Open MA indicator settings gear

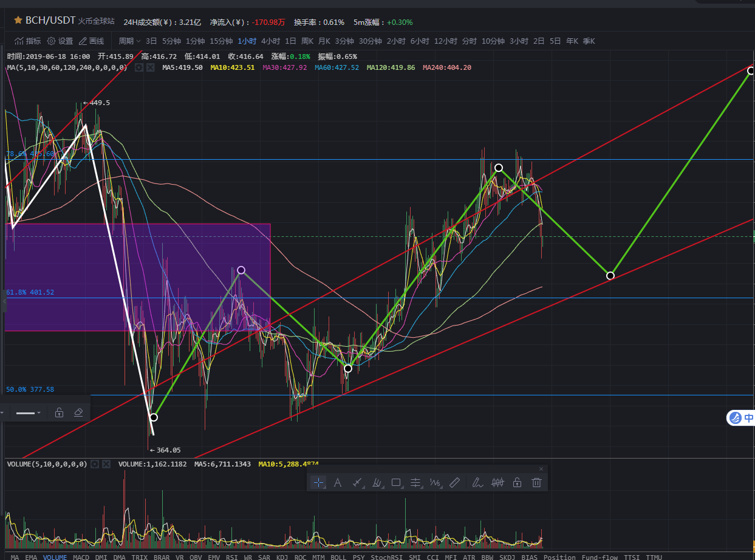[138, 67]
